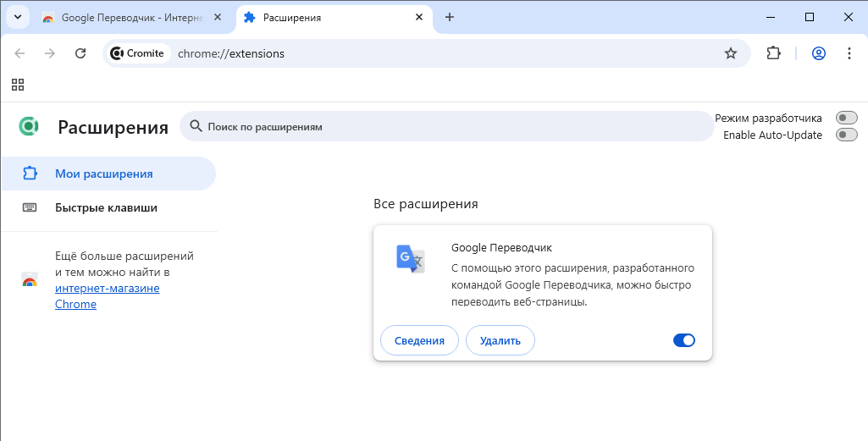Turn on the Enable Auto-Update toggle
The height and width of the screenshot is (441, 868).
click(x=846, y=135)
